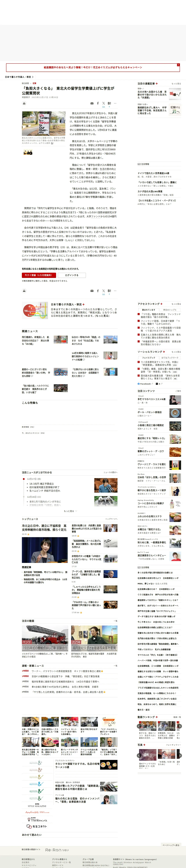Share on X icon below the article
This screenshot has height=868, width=186.
pyautogui.click(x=104, y=291)
